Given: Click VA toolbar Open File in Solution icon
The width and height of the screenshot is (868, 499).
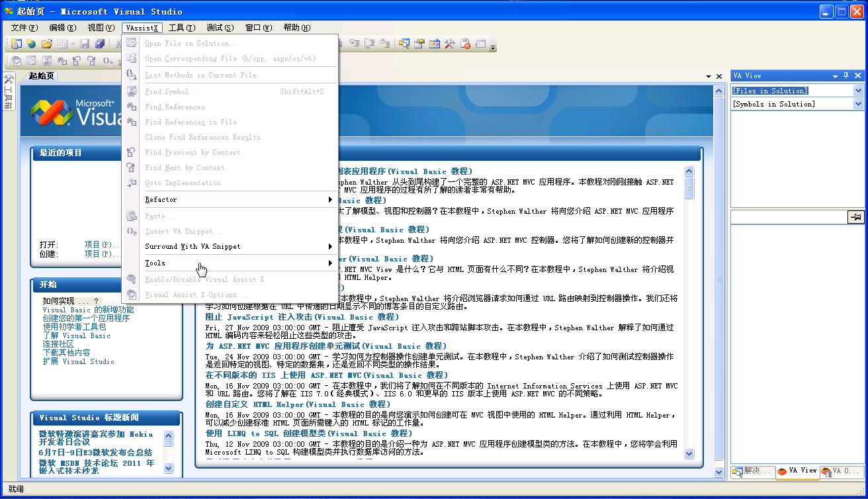Looking at the screenshot, I should click(33, 61).
